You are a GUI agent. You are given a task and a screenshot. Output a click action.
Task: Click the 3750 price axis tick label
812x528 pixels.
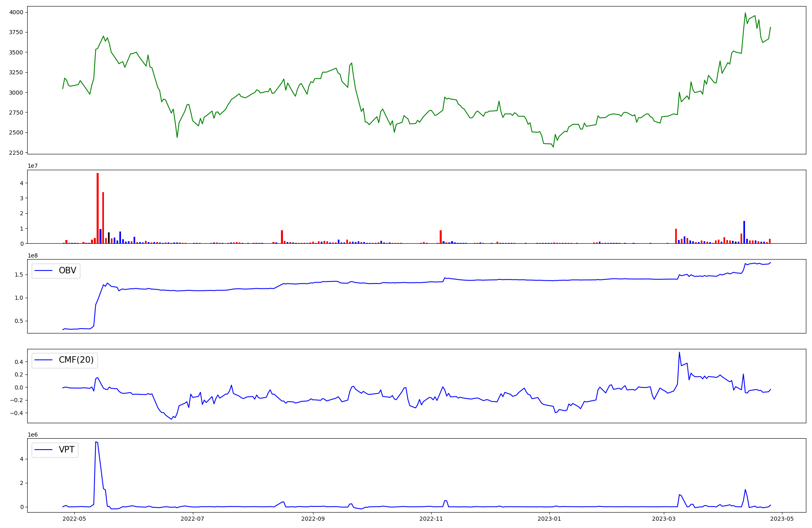[16, 32]
